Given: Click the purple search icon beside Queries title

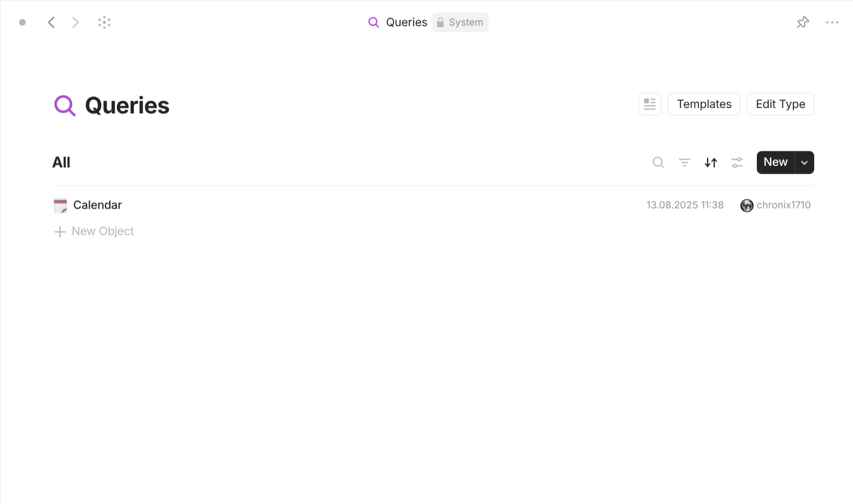Looking at the screenshot, I should click(64, 105).
